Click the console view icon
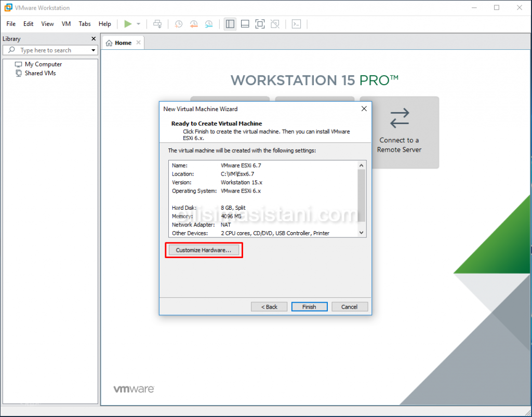 pyautogui.click(x=296, y=24)
